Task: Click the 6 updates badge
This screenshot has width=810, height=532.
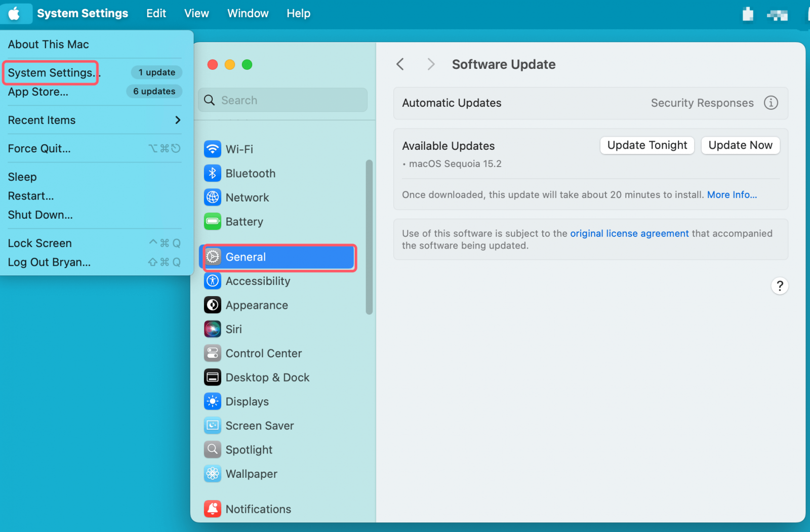Action: tap(154, 91)
